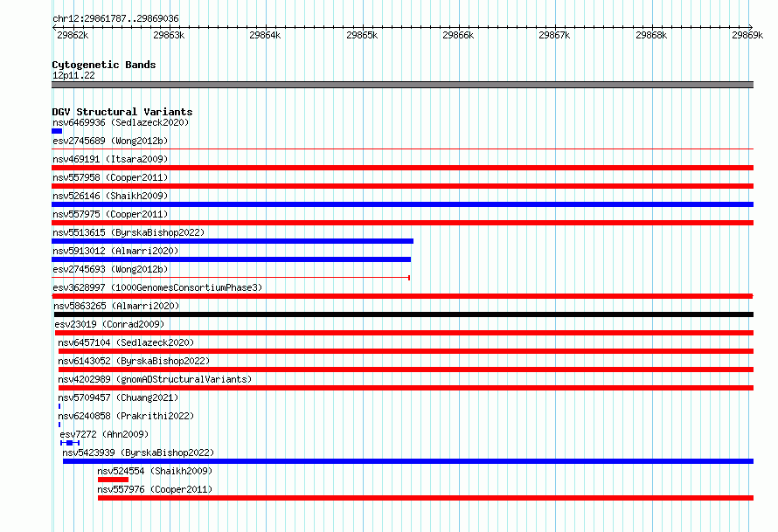
Task: Click the nsv6240858 (Prakrithi2022) label
Action: 126,416
